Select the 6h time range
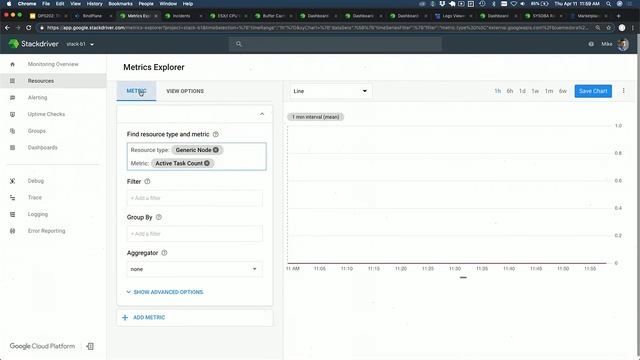 (510, 91)
